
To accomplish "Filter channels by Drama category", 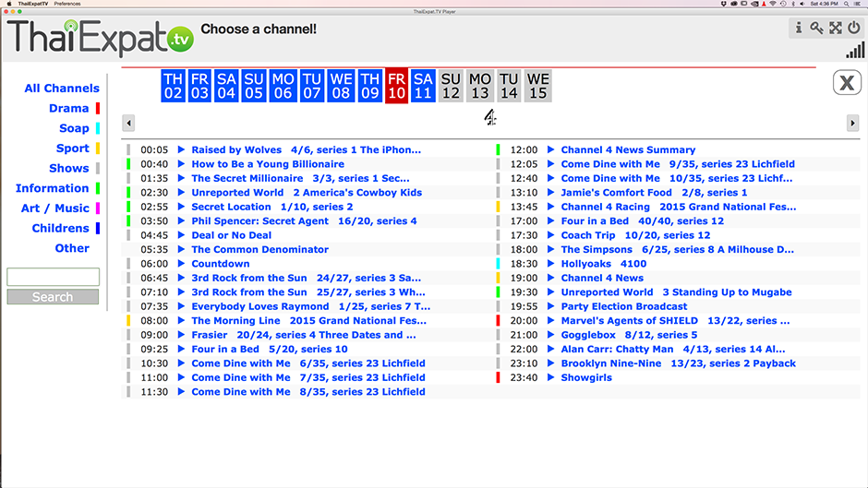I will click(69, 109).
